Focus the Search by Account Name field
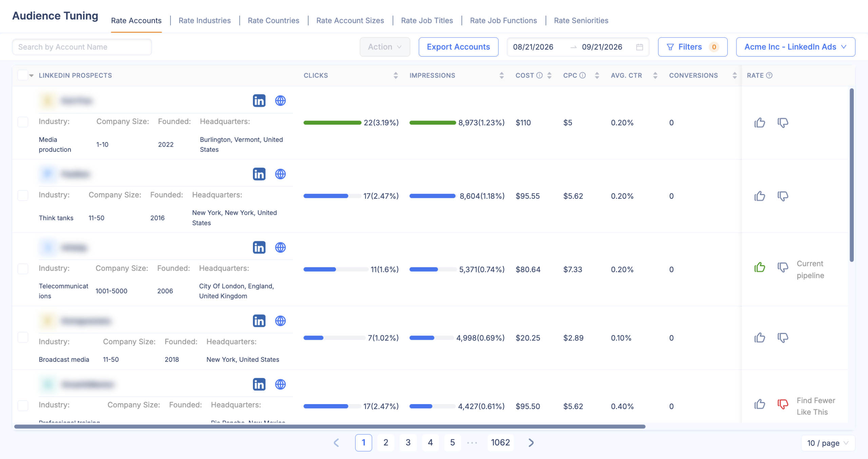868x459 pixels. [82, 47]
